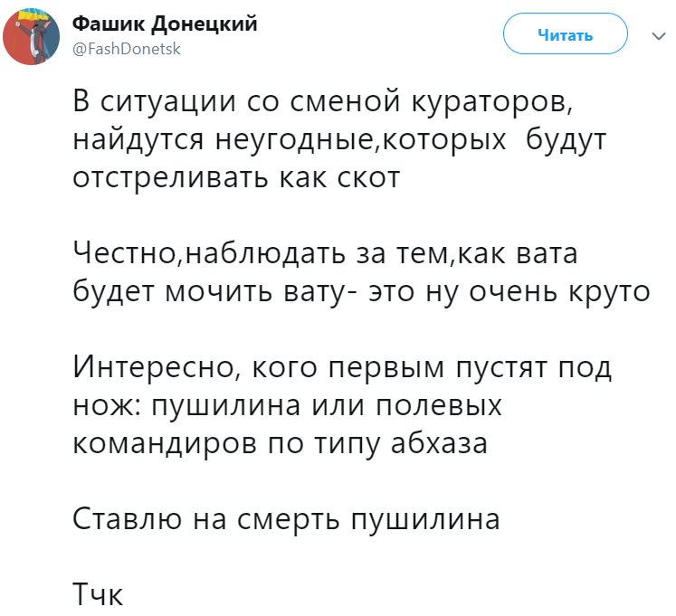Click the line 'командиров по типу абхаза'
This screenshot has width=676, height=616.
point(280,443)
